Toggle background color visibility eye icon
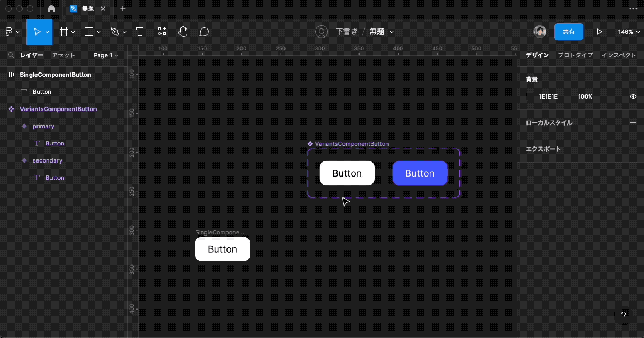The height and width of the screenshot is (338, 644). 633,97
